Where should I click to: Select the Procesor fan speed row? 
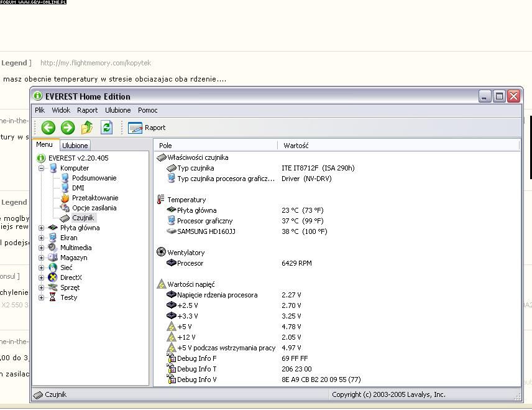(x=190, y=263)
